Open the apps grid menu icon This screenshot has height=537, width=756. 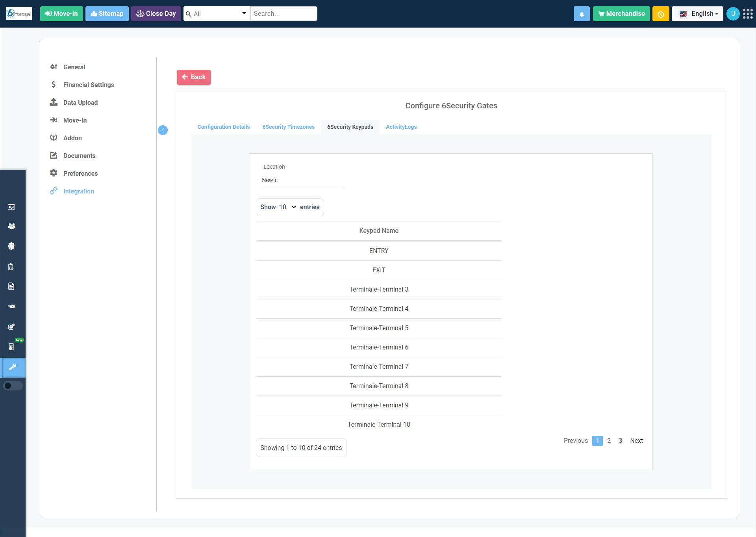[747, 14]
